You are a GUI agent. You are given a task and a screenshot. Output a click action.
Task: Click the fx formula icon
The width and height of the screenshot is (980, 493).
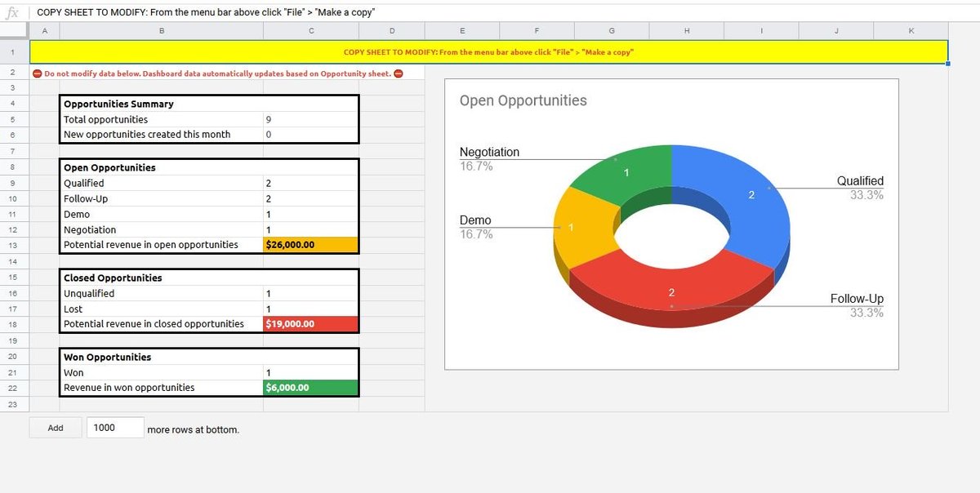[x=12, y=12]
